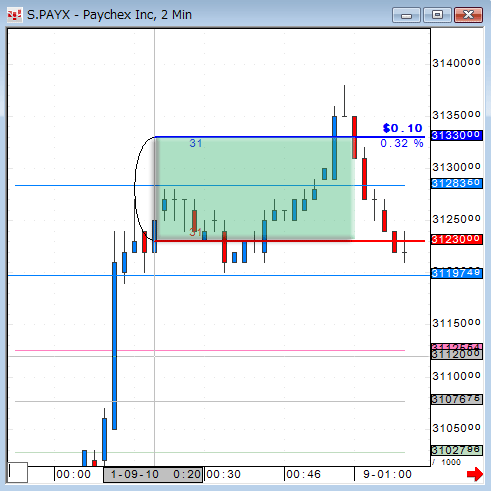This screenshot has width=491, height=491.
Task: Close the S.PAYX chart window
Action: tap(468, 15)
